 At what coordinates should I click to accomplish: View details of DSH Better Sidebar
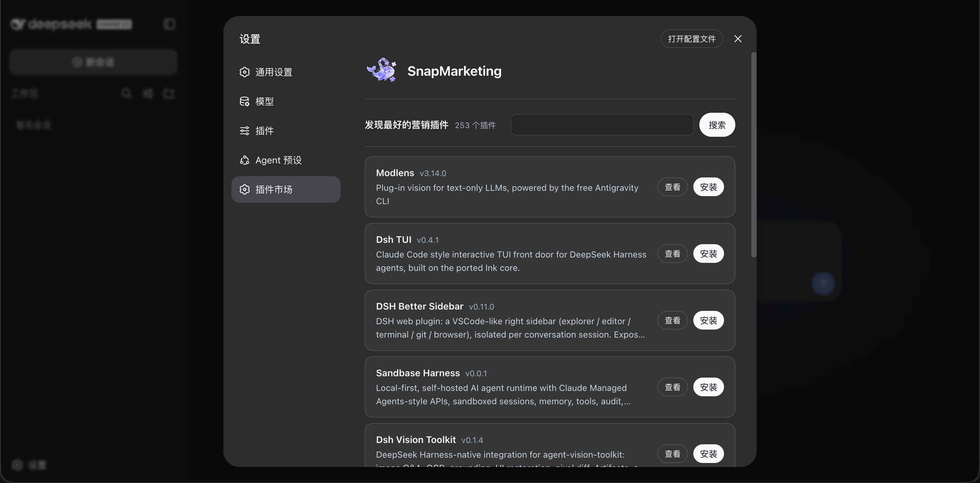pos(672,321)
